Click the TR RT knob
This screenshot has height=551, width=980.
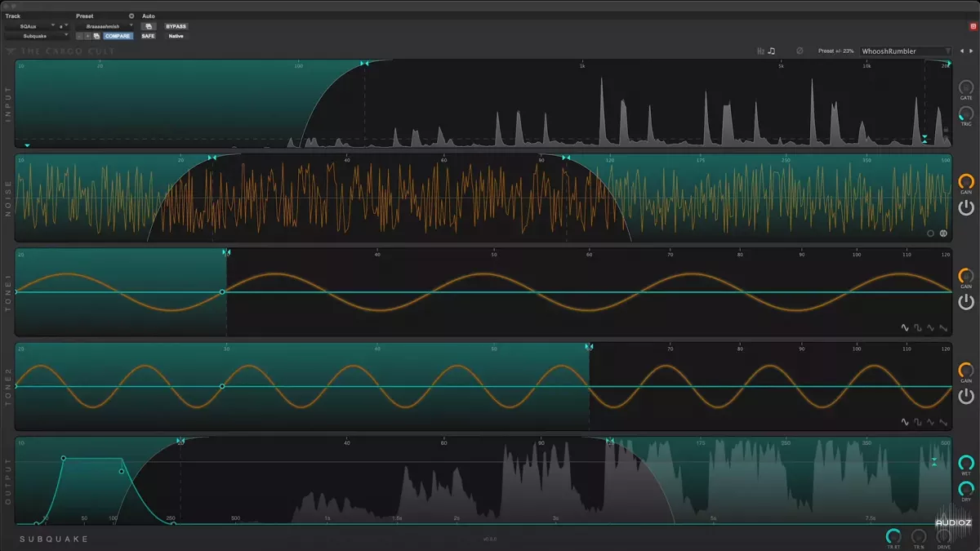coord(893,536)
